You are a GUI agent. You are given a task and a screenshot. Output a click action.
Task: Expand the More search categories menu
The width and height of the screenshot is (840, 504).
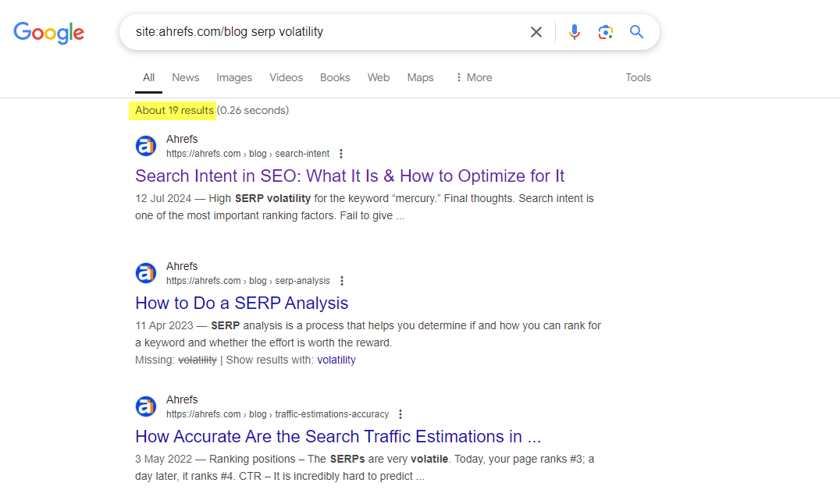(473, 77)
